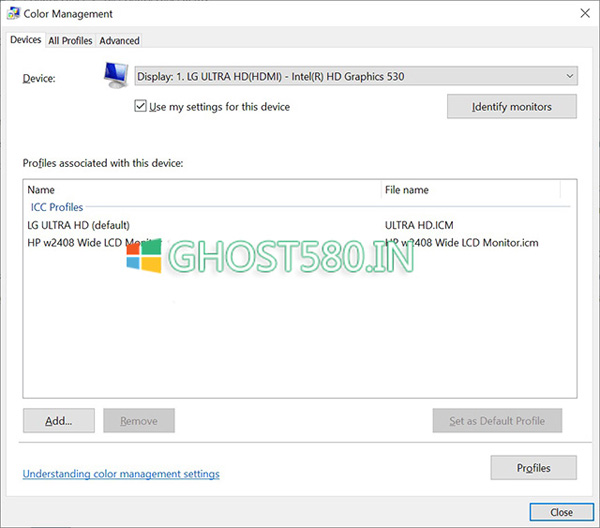Click the ULTRA HD.ICM file name
The image size is (600, 528).
coord(419,225)
